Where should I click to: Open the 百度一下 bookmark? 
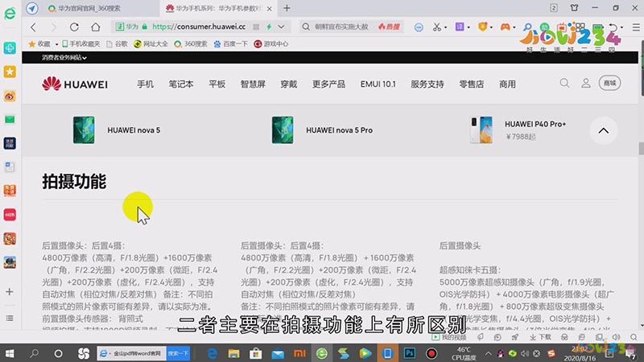point(230,44)
